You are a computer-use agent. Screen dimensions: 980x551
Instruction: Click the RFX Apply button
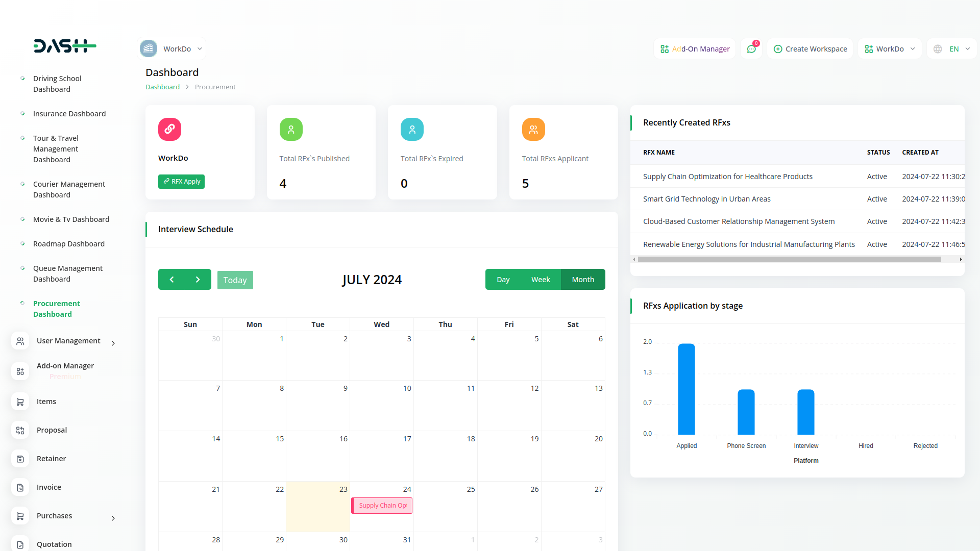(181, 182)
